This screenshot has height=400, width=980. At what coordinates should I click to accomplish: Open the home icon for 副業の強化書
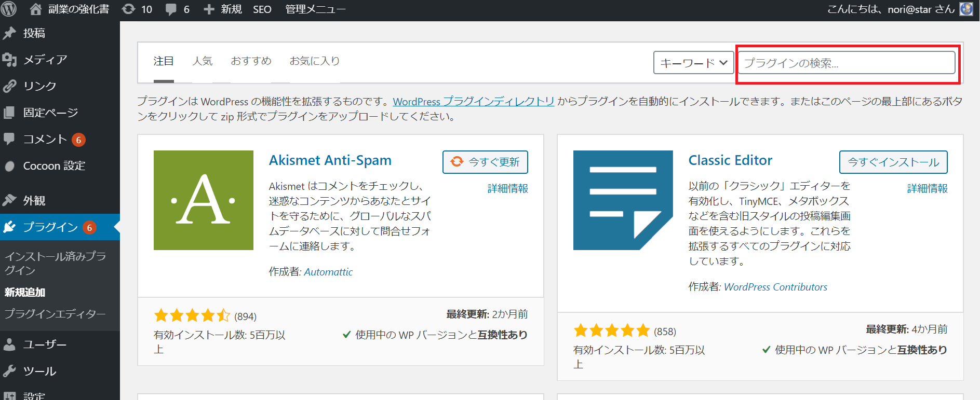[x=35, y=9]
